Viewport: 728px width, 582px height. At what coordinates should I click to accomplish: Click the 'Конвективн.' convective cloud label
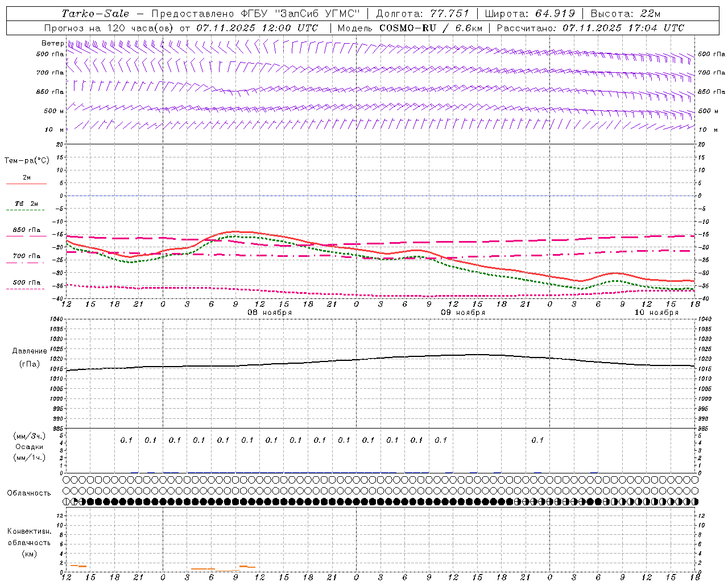coord(29,531)
